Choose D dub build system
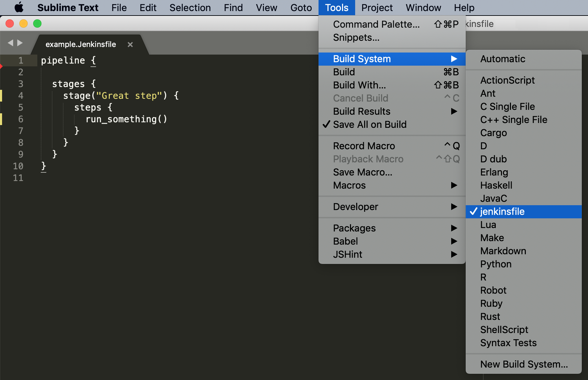This screenshot has height=380, width=588. pyautogui.click(x=524, y=159)
